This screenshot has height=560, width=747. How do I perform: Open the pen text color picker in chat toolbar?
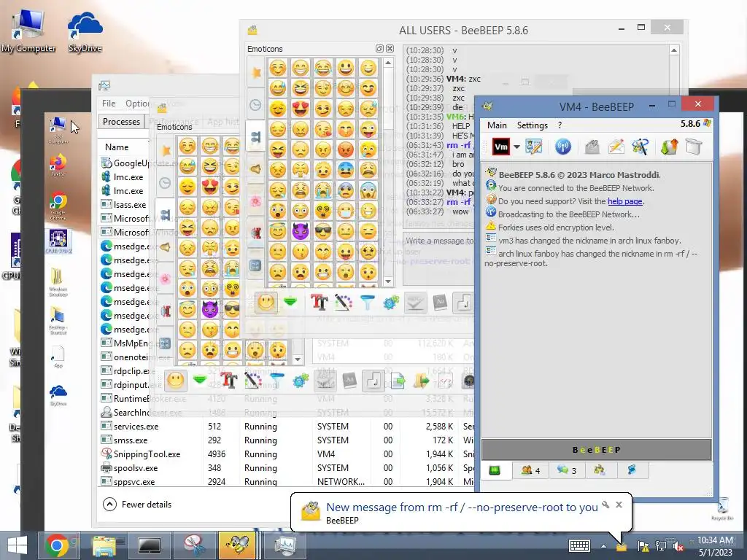point(343,303)
